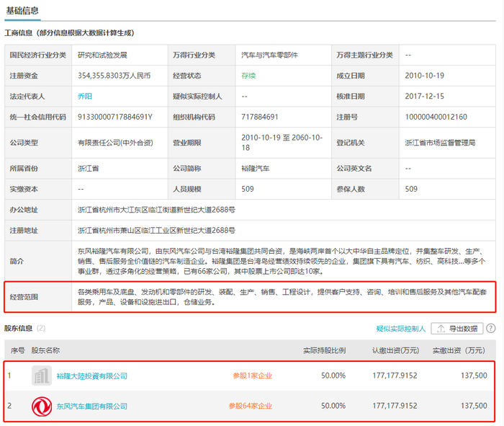Viewport: 504px width, 426px height.
Task: Click the 人员规模 row label
Action: pos(187,189)
